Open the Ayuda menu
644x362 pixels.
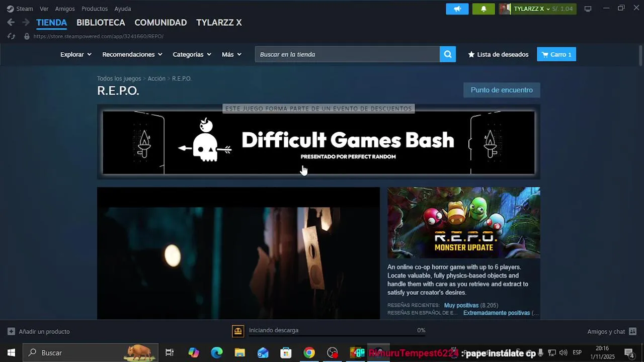(123, 9)
